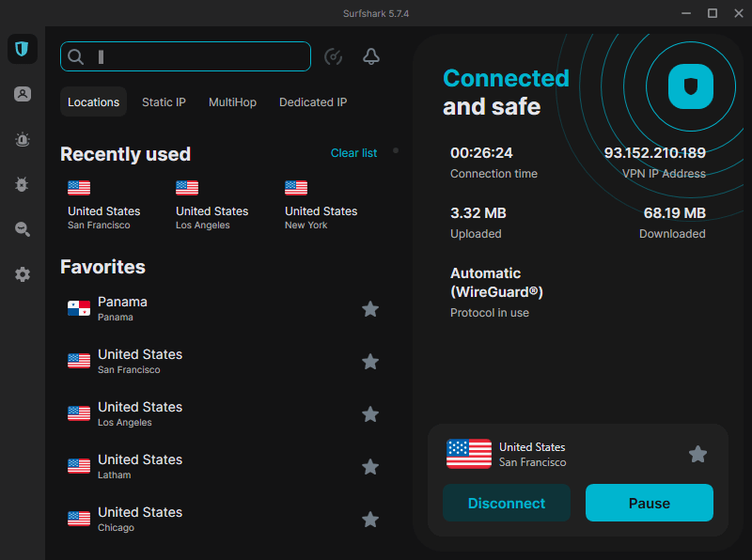752x560 pixels.
Task: Click the Clear list link
Action: [x=354, y=153]
